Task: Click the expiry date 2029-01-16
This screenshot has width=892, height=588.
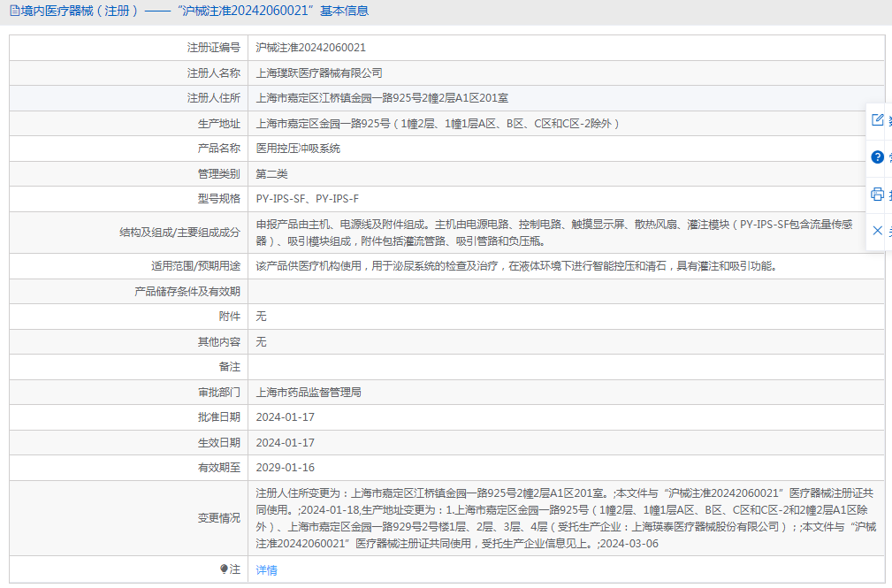Action: (x=285, y=468)
